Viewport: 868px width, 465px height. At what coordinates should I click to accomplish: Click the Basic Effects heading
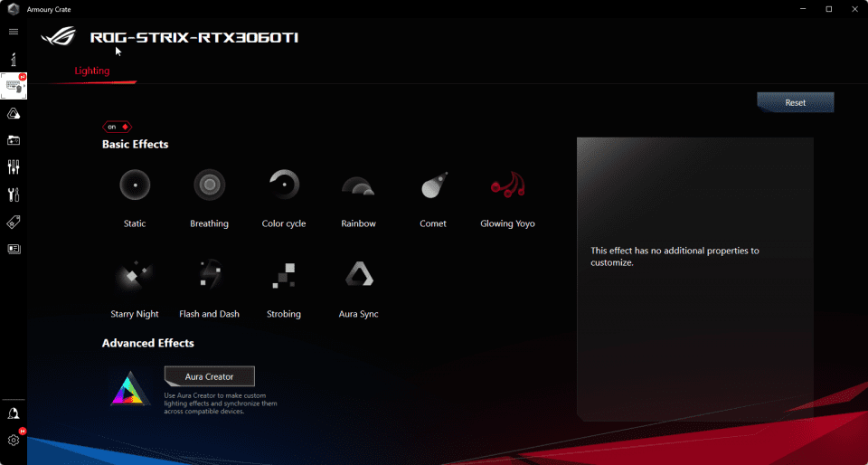(x=135, y=145)
